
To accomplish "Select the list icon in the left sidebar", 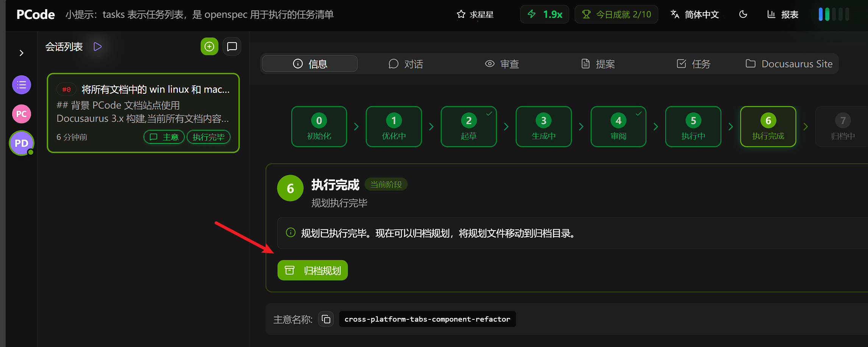I will click(21, 84).
